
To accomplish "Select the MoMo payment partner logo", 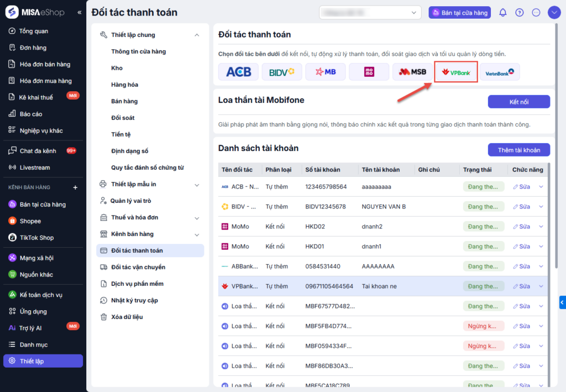I will point(369,72).
